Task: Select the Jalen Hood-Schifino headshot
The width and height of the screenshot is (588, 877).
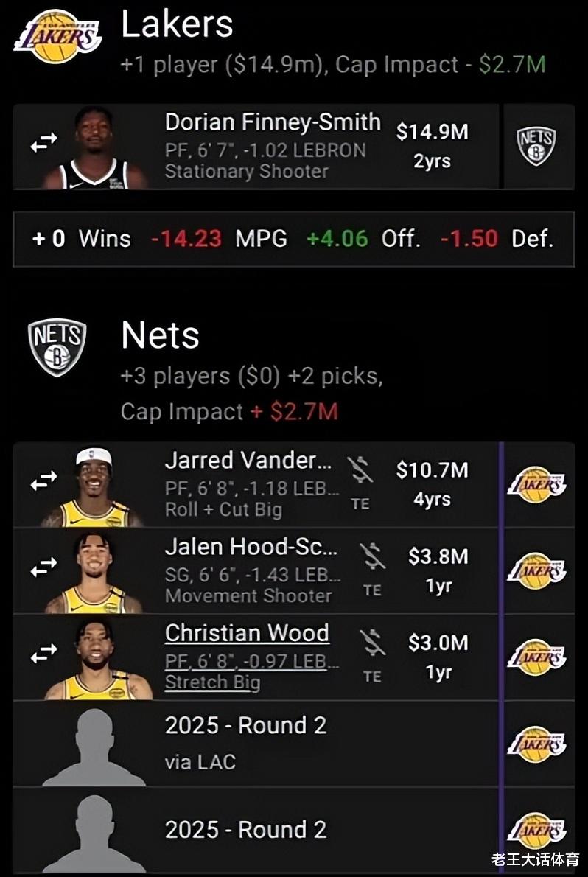Action: click(94, 573)
